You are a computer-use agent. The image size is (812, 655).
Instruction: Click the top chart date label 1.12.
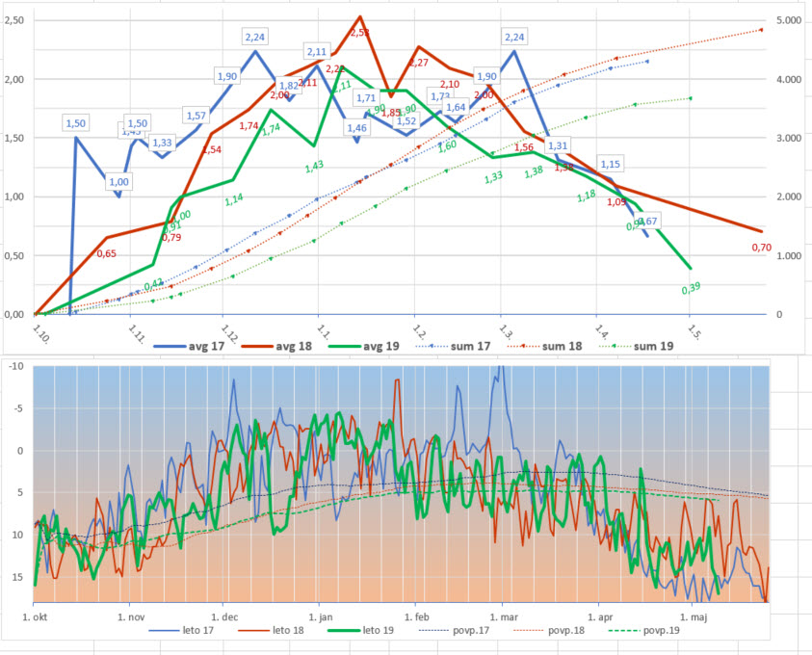(x=229, y=333)
